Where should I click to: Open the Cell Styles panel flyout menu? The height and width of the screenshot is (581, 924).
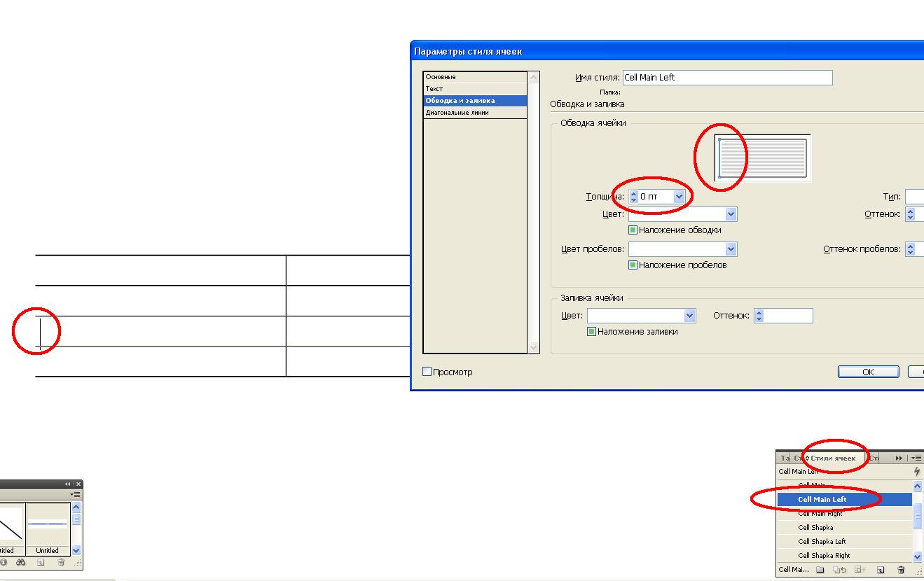[916, 458]
